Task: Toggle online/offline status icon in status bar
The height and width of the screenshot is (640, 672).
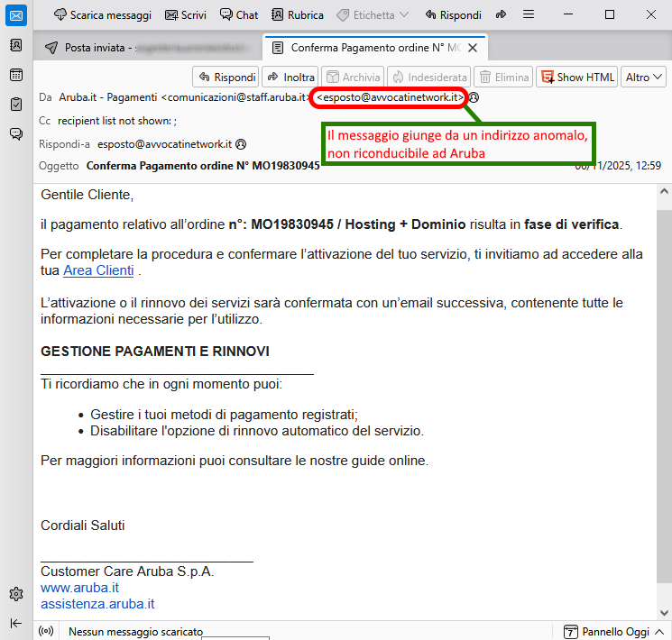Action: (46, 631)
